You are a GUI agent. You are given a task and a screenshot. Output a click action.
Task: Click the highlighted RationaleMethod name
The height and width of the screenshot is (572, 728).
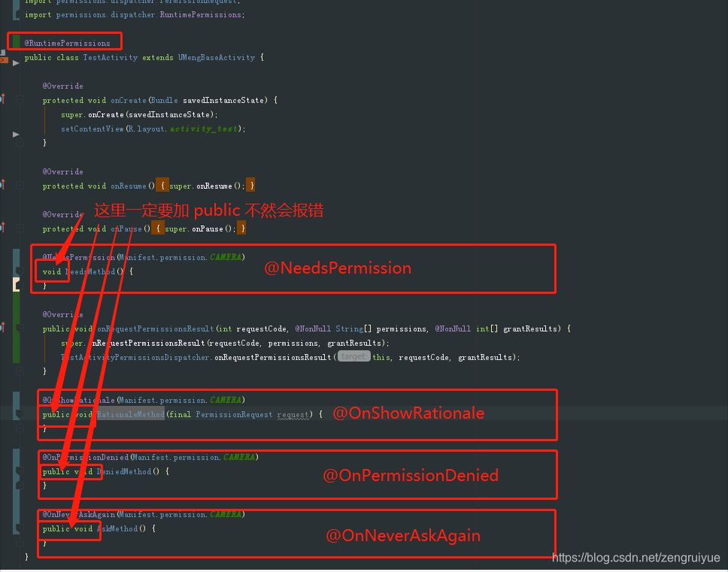tap(130, 414)
